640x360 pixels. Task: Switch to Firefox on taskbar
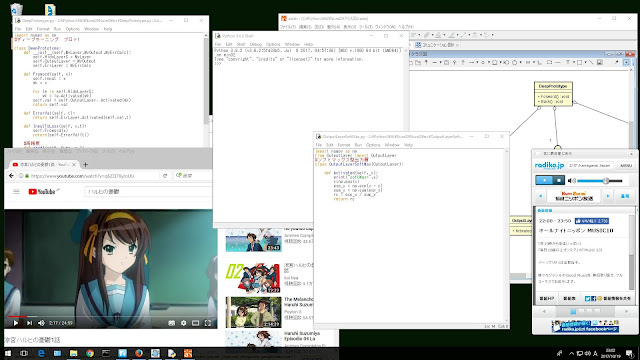139,353
